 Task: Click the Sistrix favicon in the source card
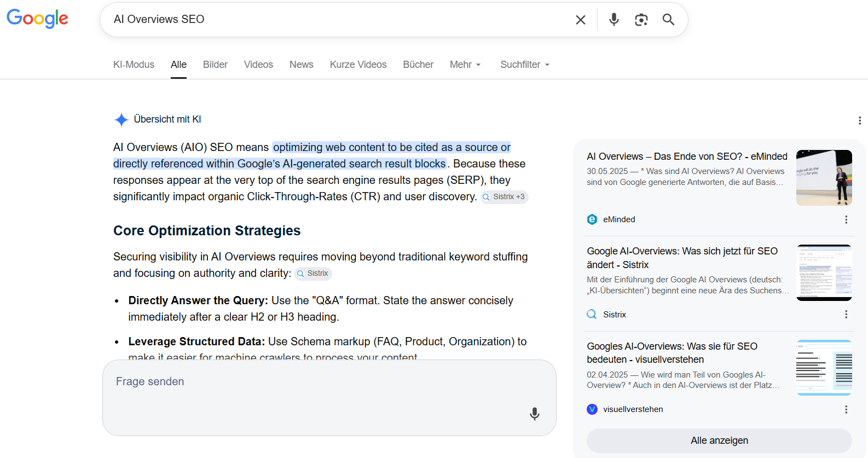tap(592, 315)
